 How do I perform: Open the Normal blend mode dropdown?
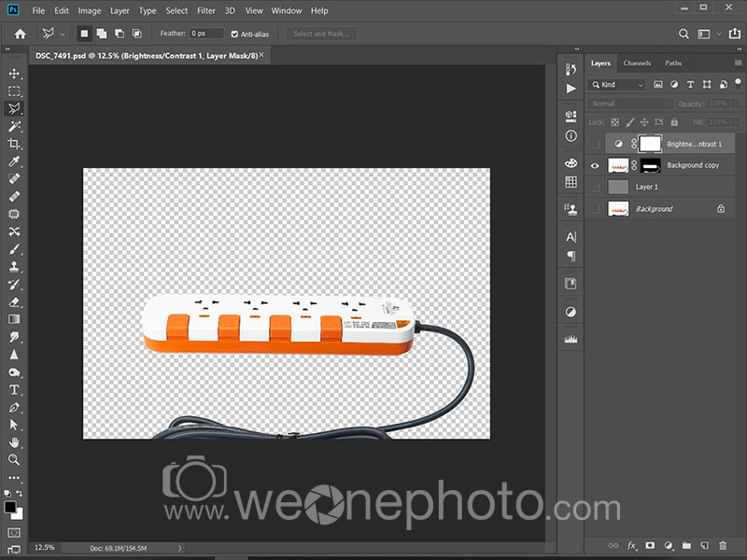point(630,104)
